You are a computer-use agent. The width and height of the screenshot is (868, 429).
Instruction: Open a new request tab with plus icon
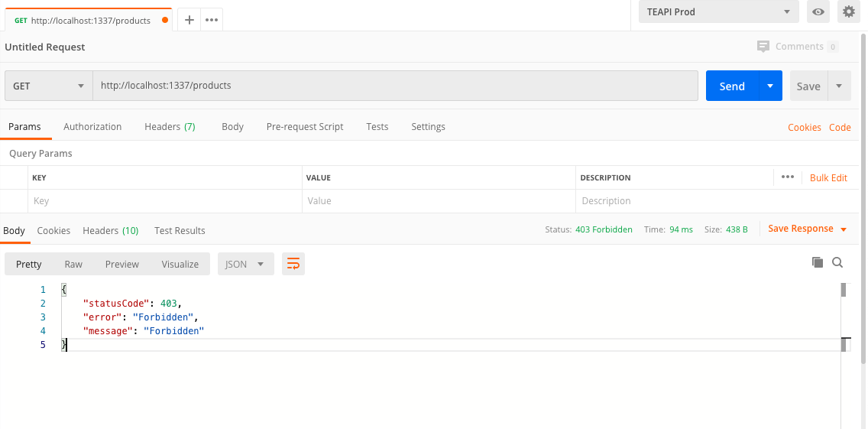(x=189, y=20)
